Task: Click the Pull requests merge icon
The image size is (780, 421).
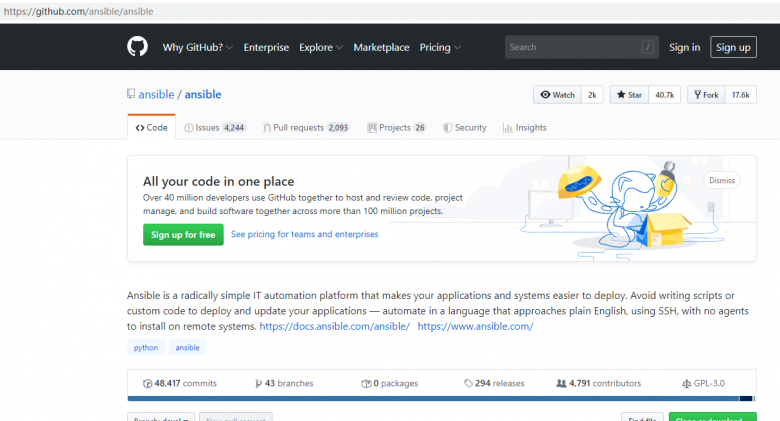Action: click(x=267, y=128)
